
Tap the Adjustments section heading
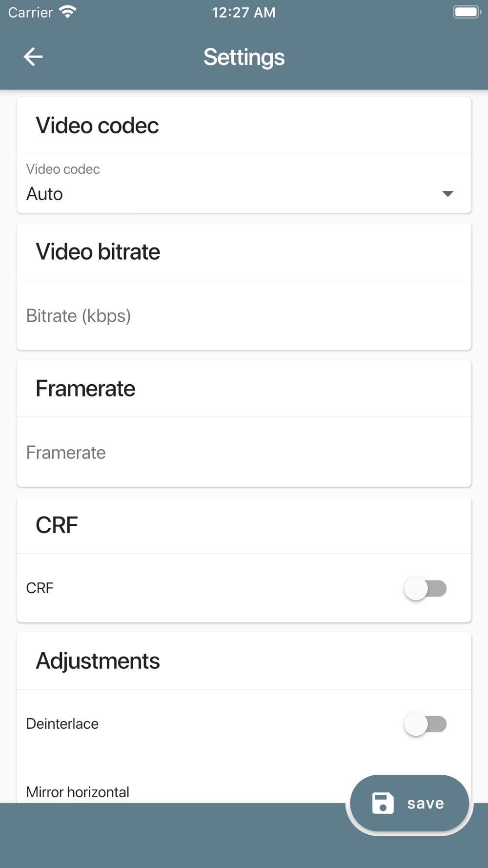(98, 661)
